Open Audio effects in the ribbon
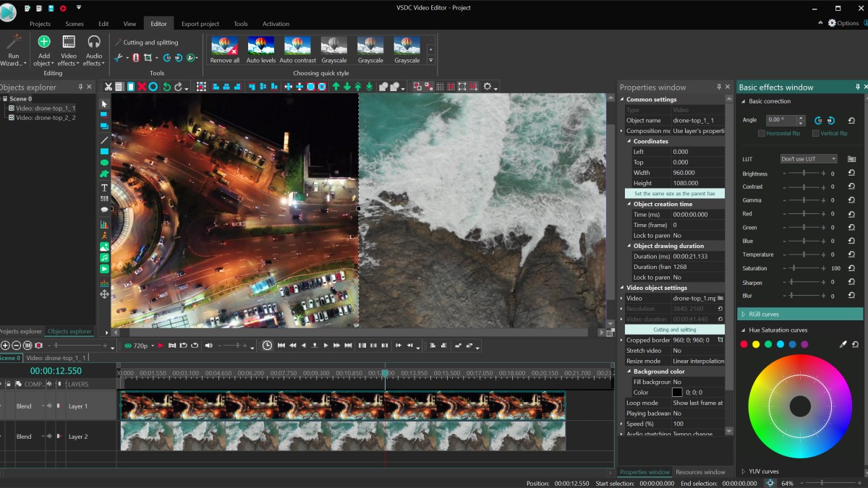 click(x=93, y=50)
